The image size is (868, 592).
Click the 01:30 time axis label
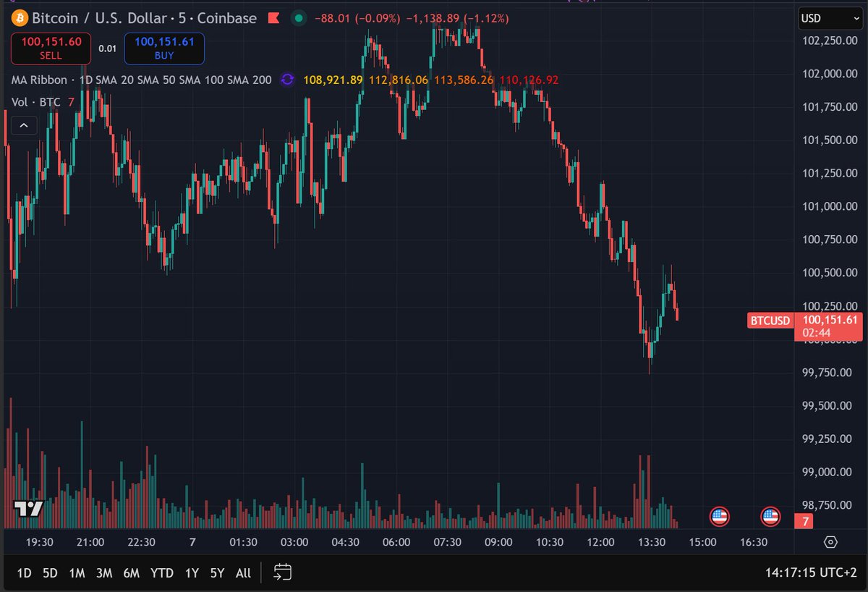(x=243, y=542)
